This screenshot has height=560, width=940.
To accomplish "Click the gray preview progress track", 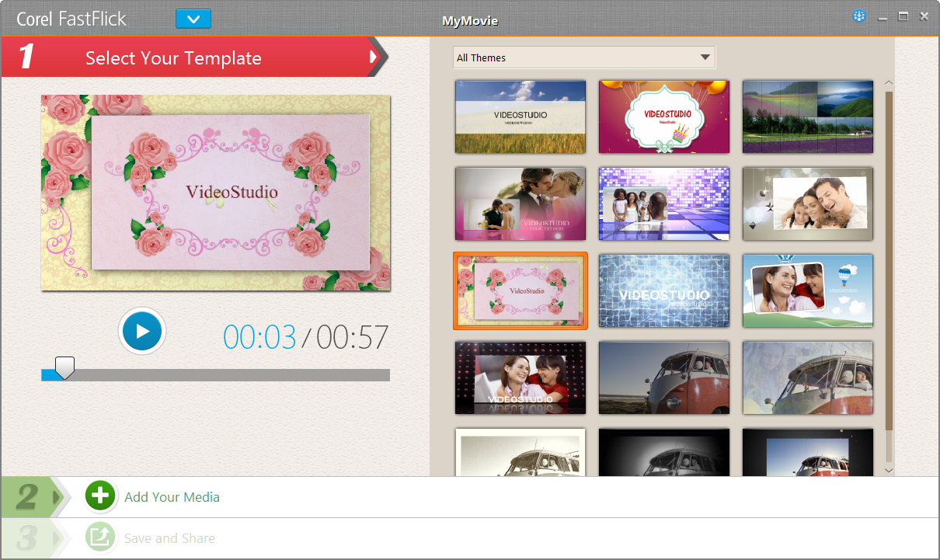I will (x=215, y=375).
